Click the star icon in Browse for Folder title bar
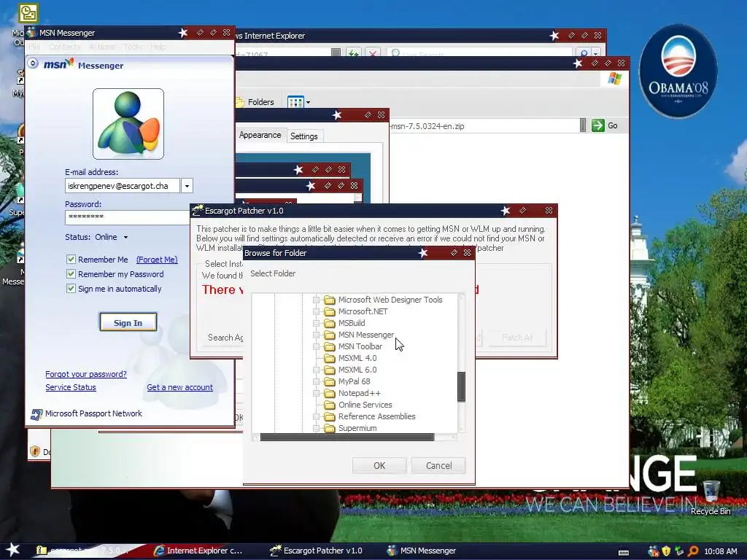 pos(423,253)
